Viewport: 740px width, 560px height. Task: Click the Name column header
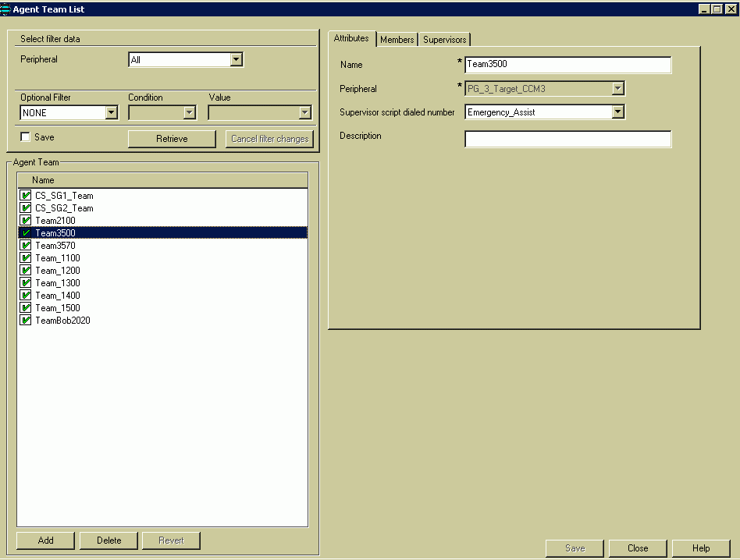162,180
